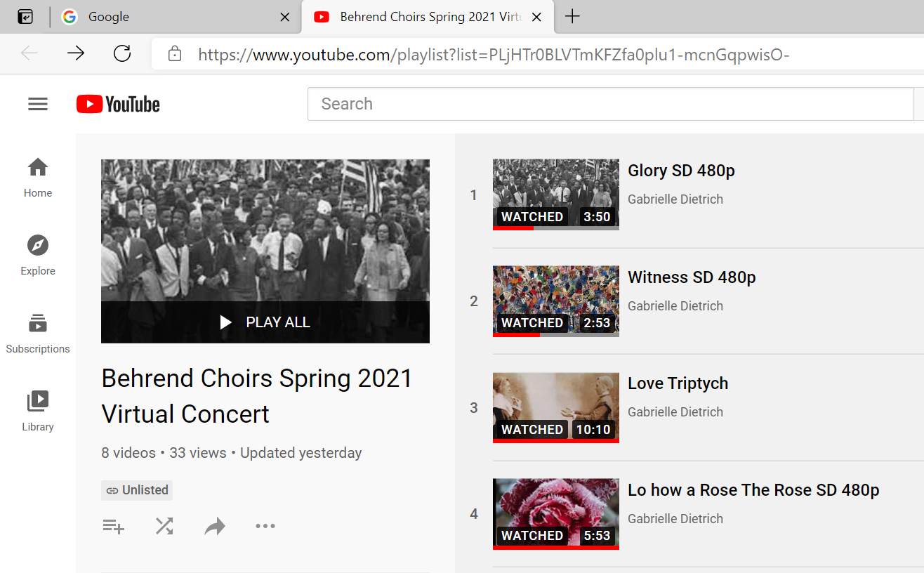The height and width of the screenshot is (573, 924).
Task: Click inside the Search field
Action: click(x=611, y=103)
